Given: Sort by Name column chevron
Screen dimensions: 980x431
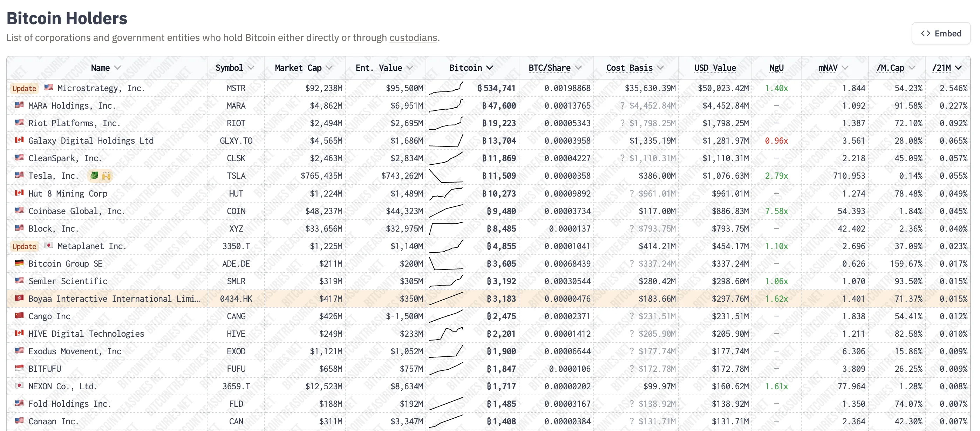Looking at the screenshot, I should click(117, 68).
